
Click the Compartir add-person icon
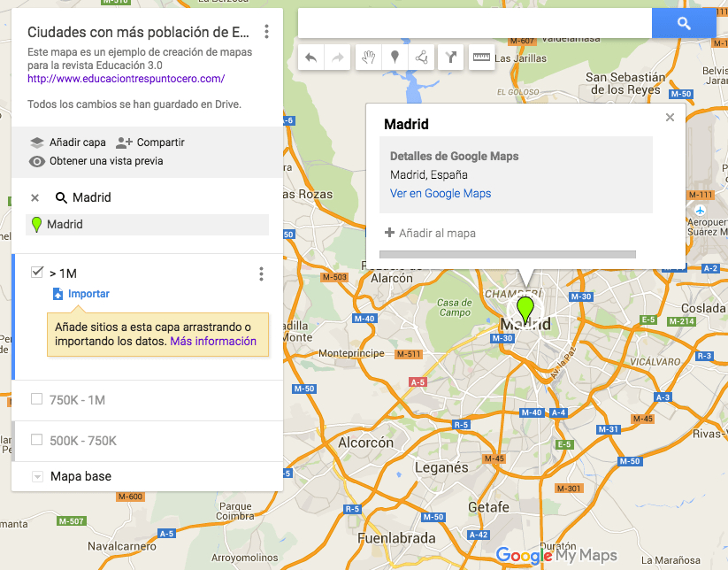click(124, 142)
